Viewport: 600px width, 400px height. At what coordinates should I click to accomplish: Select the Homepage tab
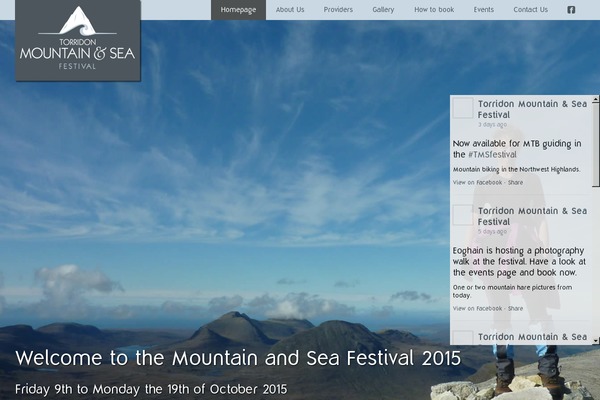[x=238, y=10]
